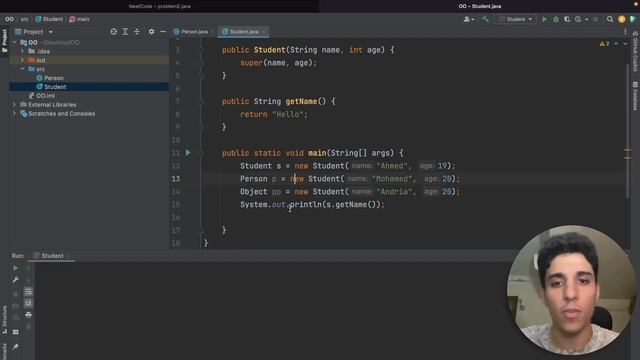Go to previous highlighted problem arrow
Image resolution: width=640 pixels, height=360 pixels.
[616, 43]
